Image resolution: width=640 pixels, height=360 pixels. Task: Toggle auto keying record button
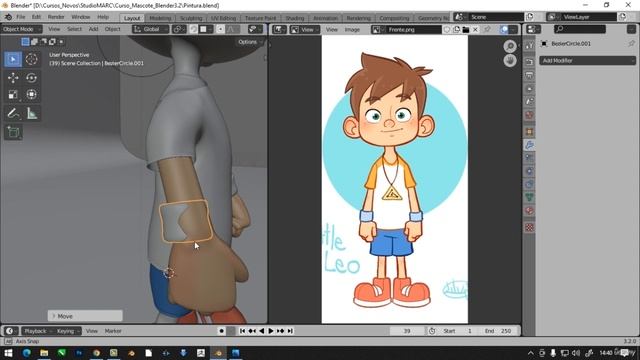coord(221,331)
